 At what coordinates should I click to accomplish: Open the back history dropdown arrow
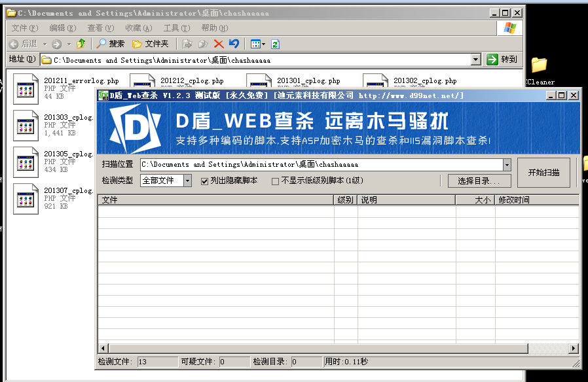[45, 44]
